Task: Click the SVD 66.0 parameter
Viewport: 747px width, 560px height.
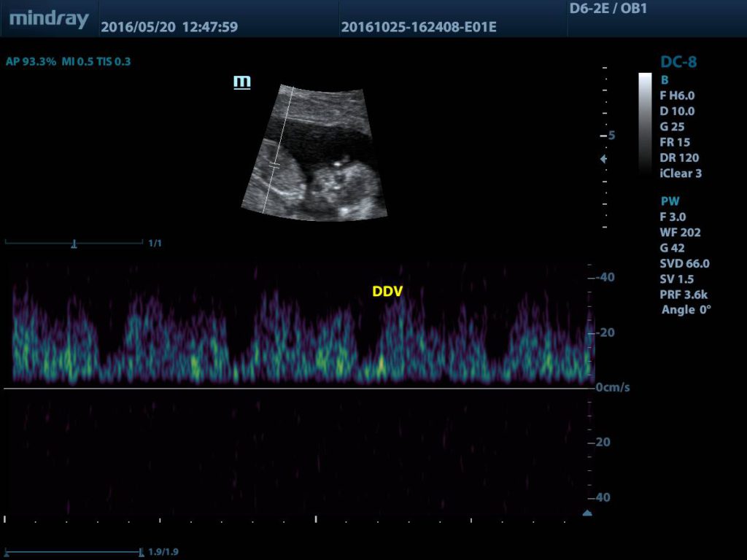Action: (x=684, y=264)
